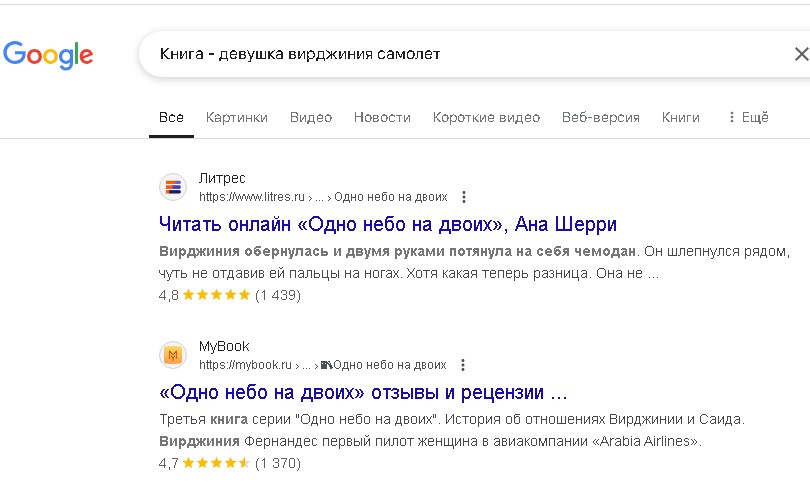The image size is (810, 503).
Task: Open the Google logo homepage link
Action: [48, 54]
